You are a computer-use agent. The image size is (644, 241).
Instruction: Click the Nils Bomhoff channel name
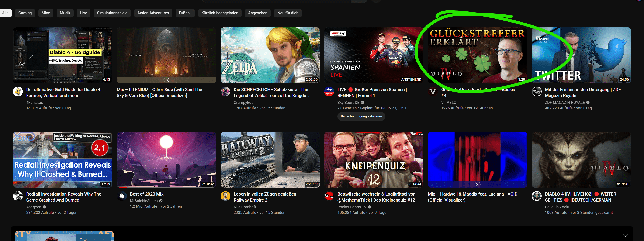[245, 207]
